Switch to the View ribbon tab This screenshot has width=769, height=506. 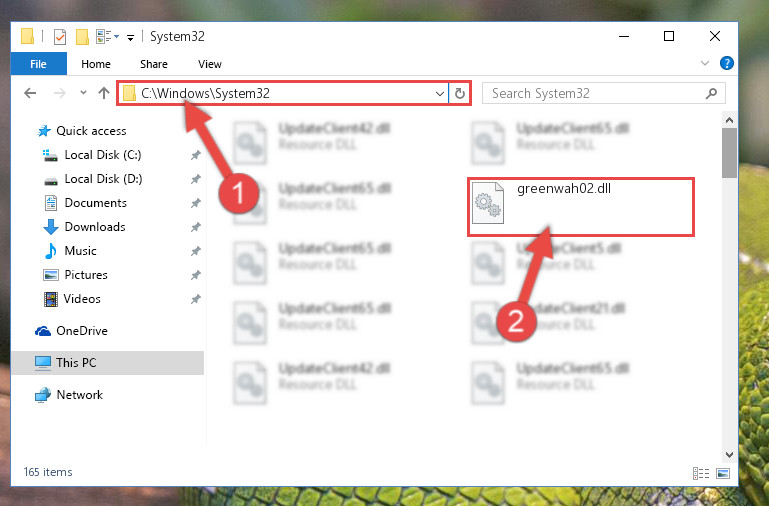(210, 64)
